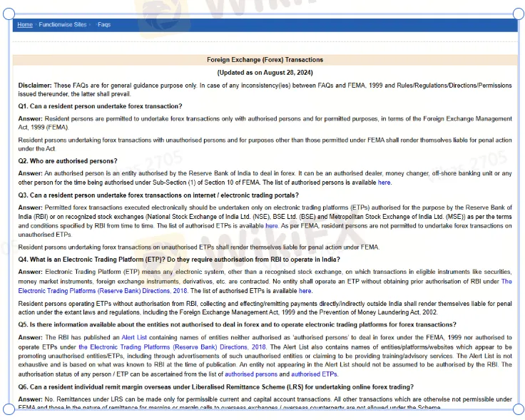The height and width of the screenshot is (420, 525).
Task: Click the 'Disclaimer:' label
Action: click(x=35, y=86)
